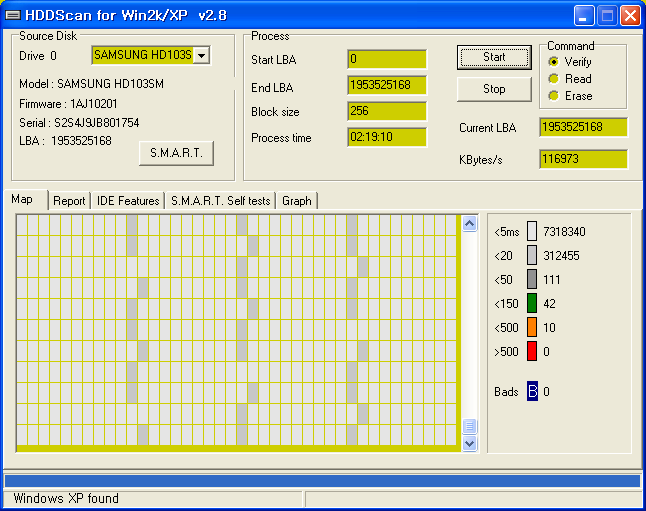Click the <500 orange color swatch

point(532,327)
